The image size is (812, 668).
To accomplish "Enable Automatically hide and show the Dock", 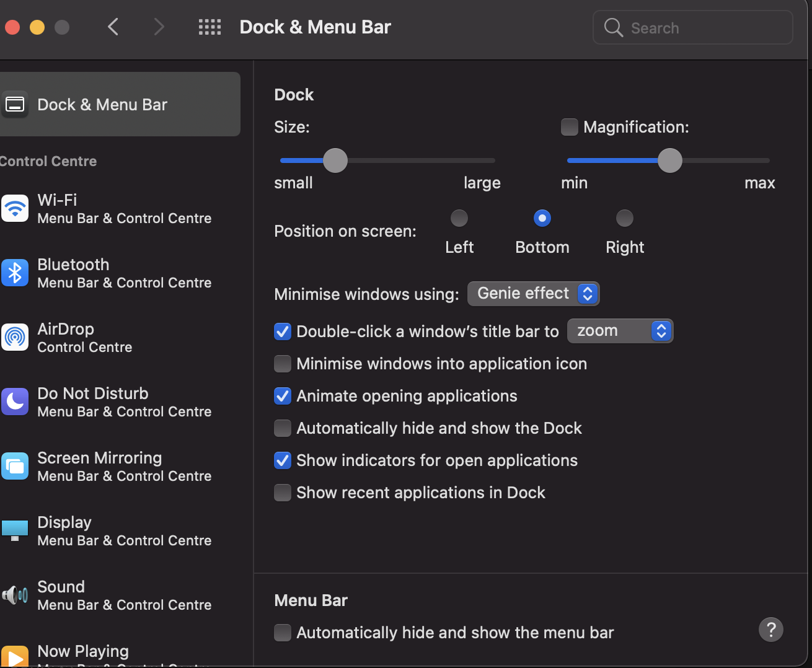I will click(x=283, y=428).
